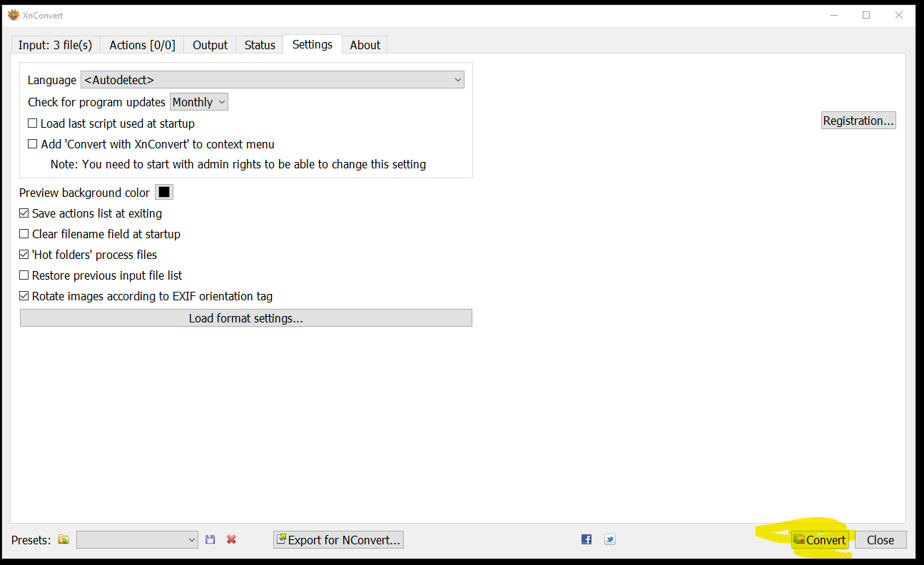Switch to Input: 3 file(s) tab
Screen dimensions: 924x565
(x=55, y=45)
